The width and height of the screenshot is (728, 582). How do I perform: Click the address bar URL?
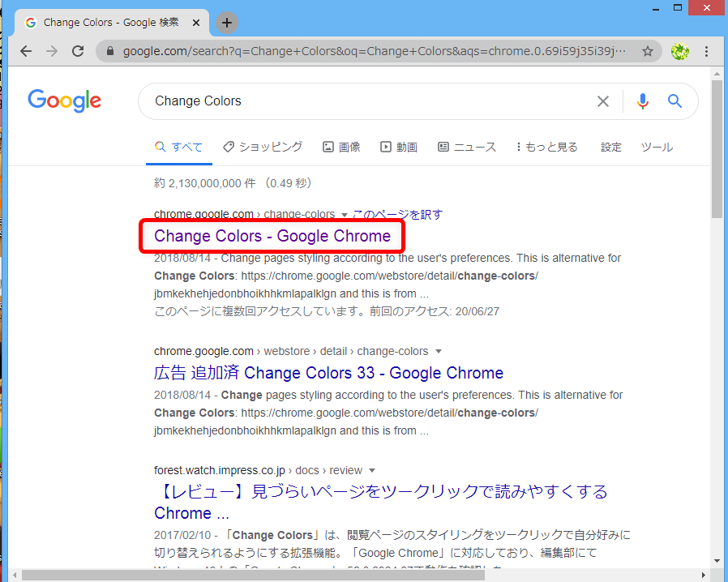pos(375,51)
